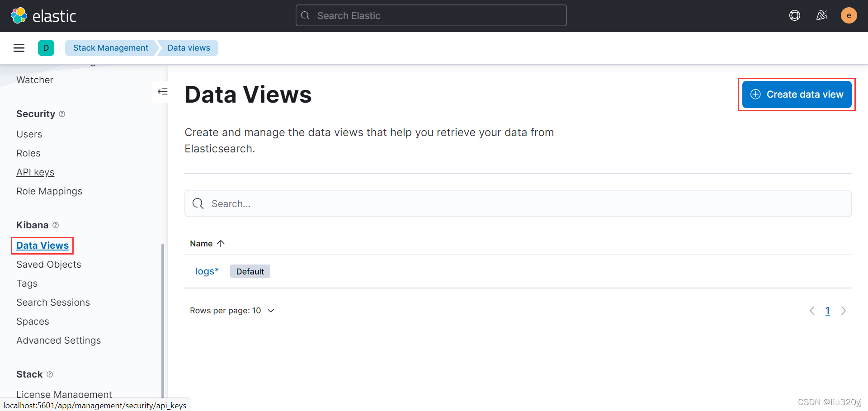The width and height of the screenshot is (868, 411).
Task: Open Roles under Security
Action: (x=28, y=153)
